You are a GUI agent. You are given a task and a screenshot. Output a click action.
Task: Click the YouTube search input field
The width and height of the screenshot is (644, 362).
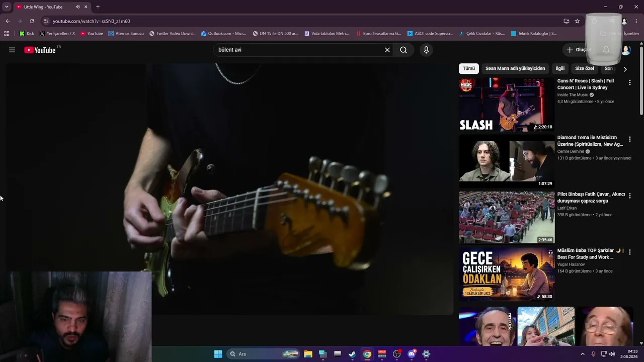299,50
